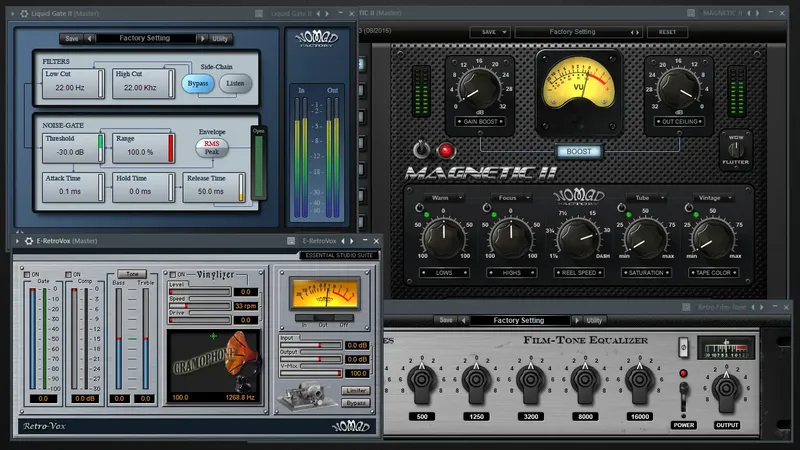Click the Nomad Factory logo in Liquid Gate II
This screenshot has width=800, height=450.
pos(317,39)
